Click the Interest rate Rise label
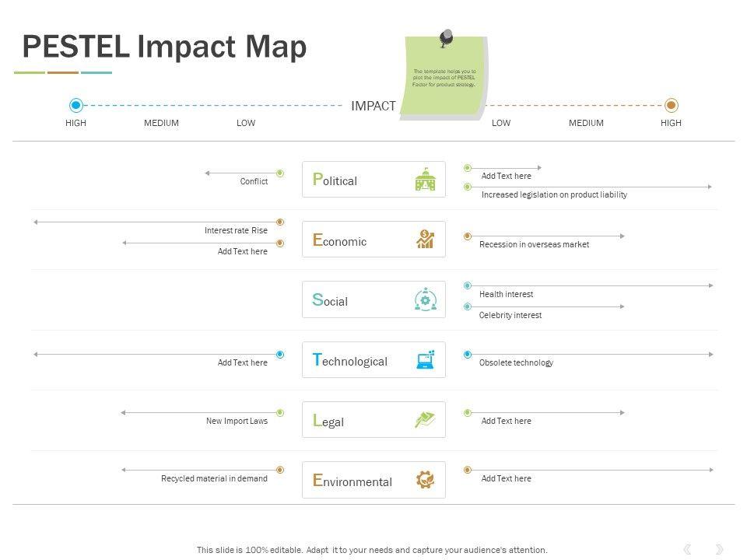747x560 pixels. (236, 230)
